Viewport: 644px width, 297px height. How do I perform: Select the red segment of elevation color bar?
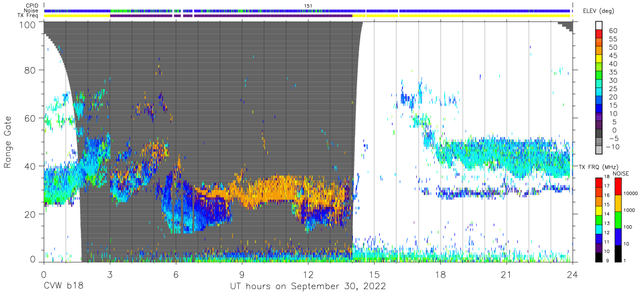pos(599,35)
